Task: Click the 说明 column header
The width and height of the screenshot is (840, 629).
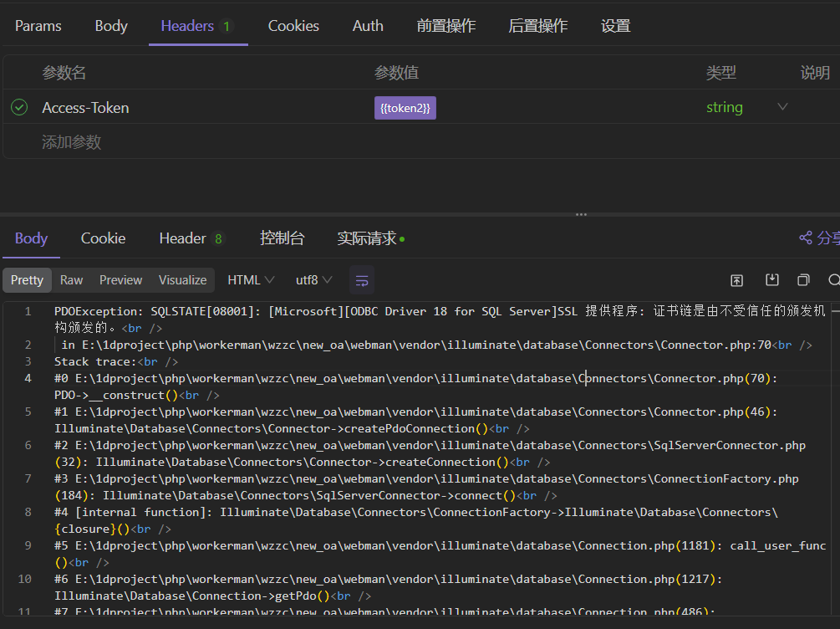Action: pos(815,73)
